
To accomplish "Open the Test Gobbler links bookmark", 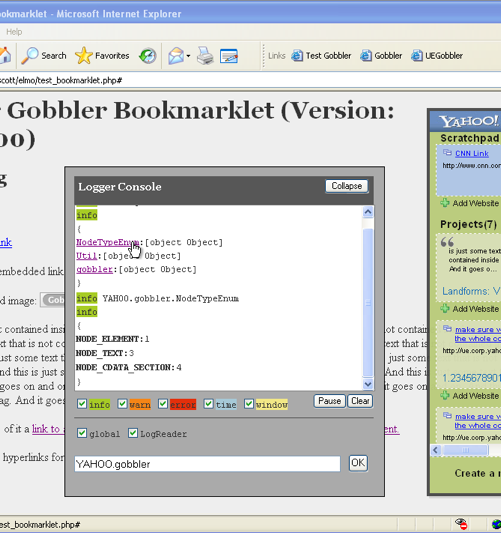I will 321,56.
